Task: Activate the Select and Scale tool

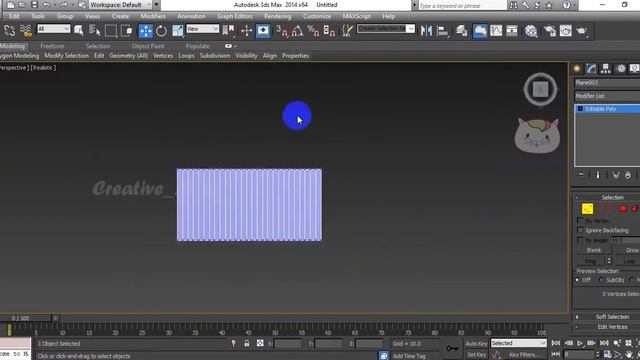Action: point(178,31)
